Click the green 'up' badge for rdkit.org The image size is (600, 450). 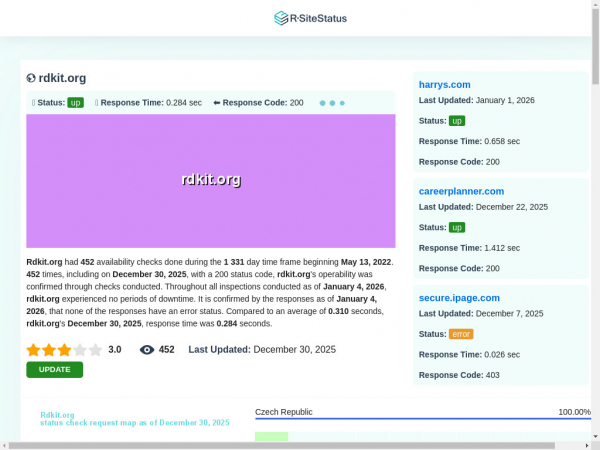coord(75,103)
